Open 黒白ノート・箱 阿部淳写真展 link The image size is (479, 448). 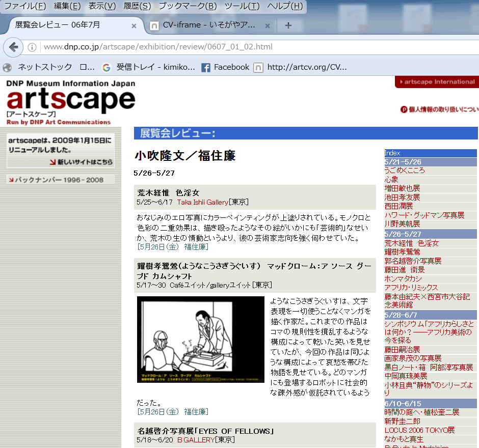click(429, 367)
